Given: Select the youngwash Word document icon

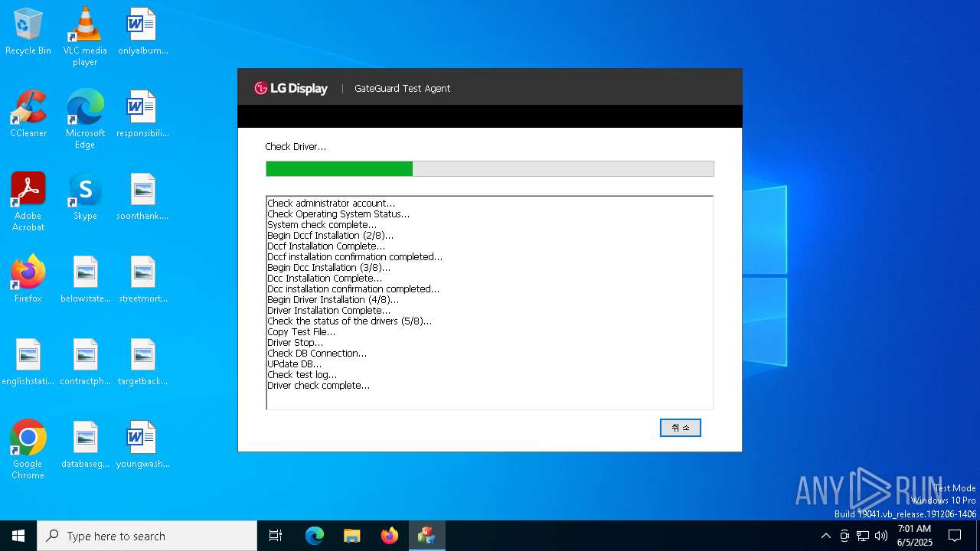Looking at the screenshot, I should (142, 445).
